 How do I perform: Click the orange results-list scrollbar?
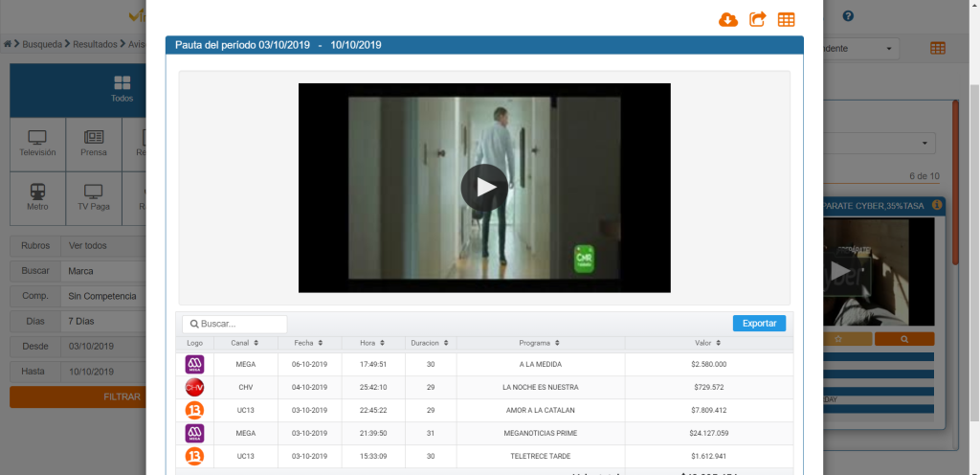(955, 183)
